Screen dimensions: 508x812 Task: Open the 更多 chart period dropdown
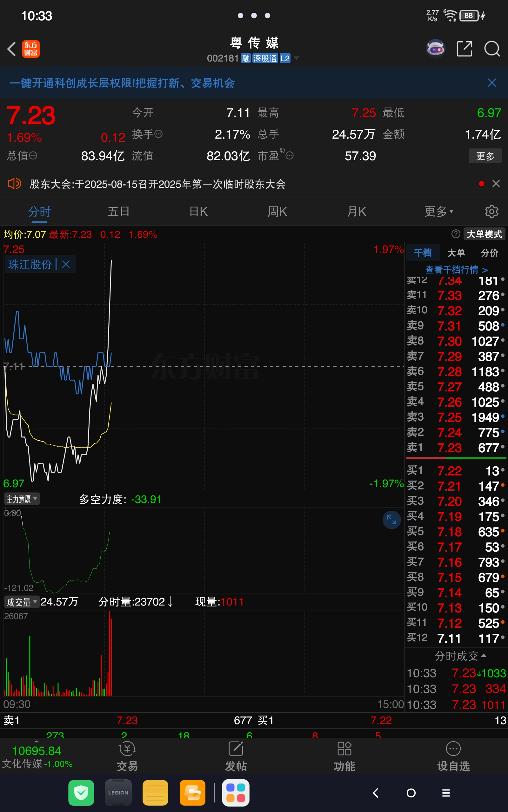point(439,211)
